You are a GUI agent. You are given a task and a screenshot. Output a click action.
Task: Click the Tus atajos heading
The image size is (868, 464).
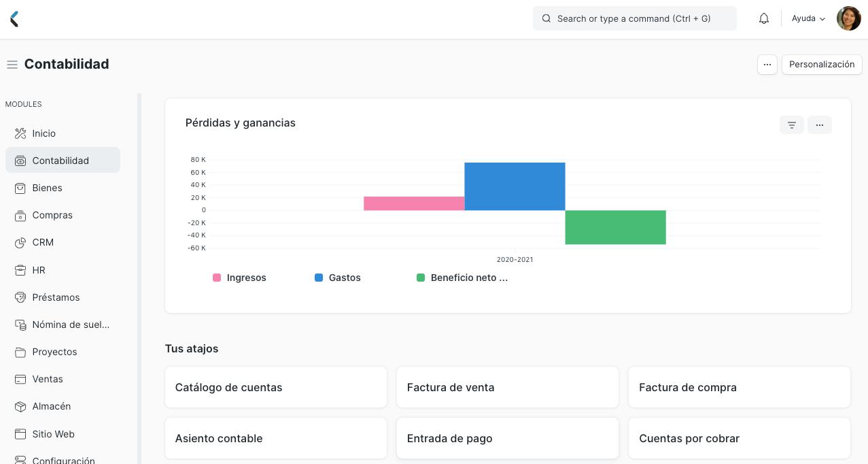pos(192,348)
